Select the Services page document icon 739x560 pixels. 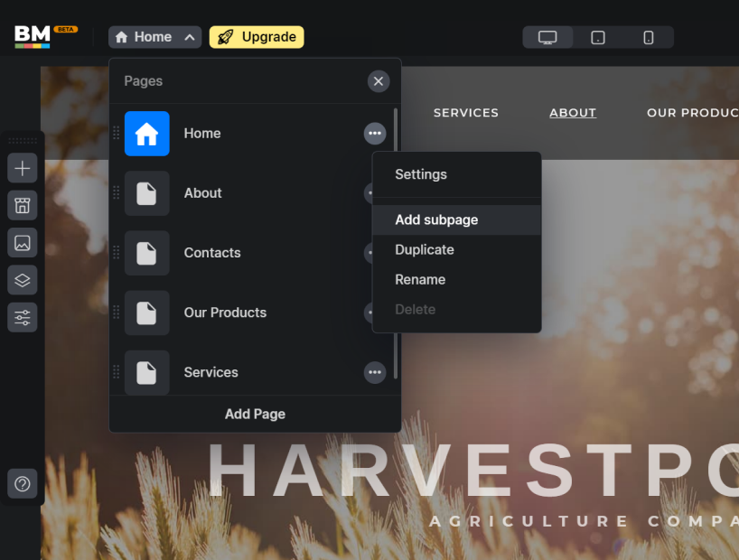click(x=147, y=372)
